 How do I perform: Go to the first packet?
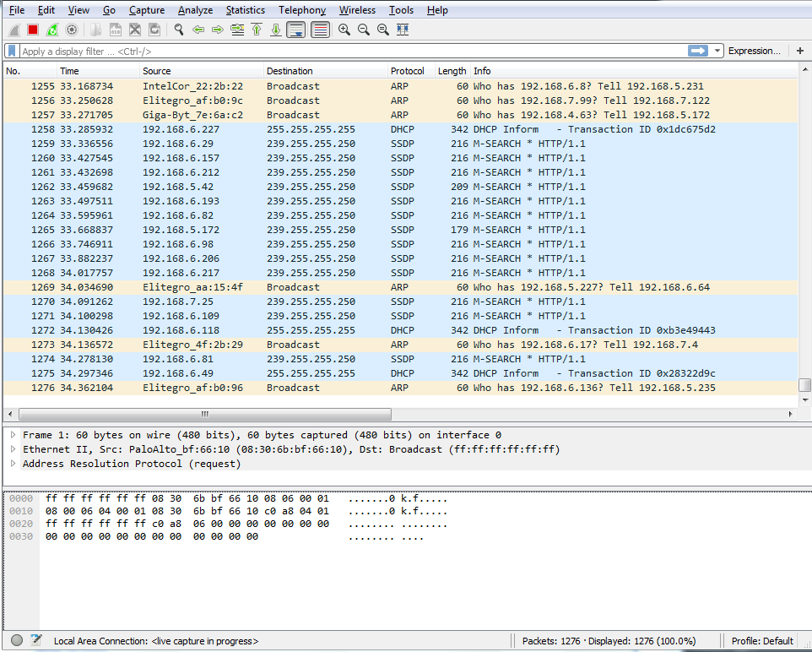click(257, 30)
